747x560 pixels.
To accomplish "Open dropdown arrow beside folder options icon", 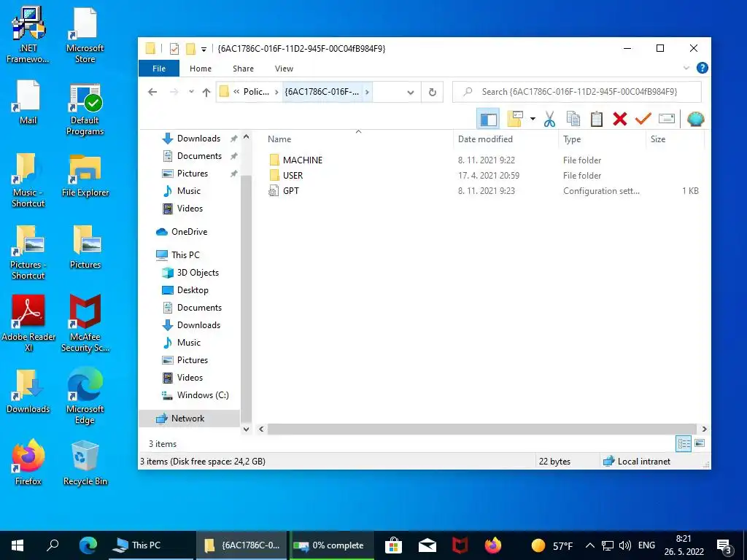I will 533,119.
